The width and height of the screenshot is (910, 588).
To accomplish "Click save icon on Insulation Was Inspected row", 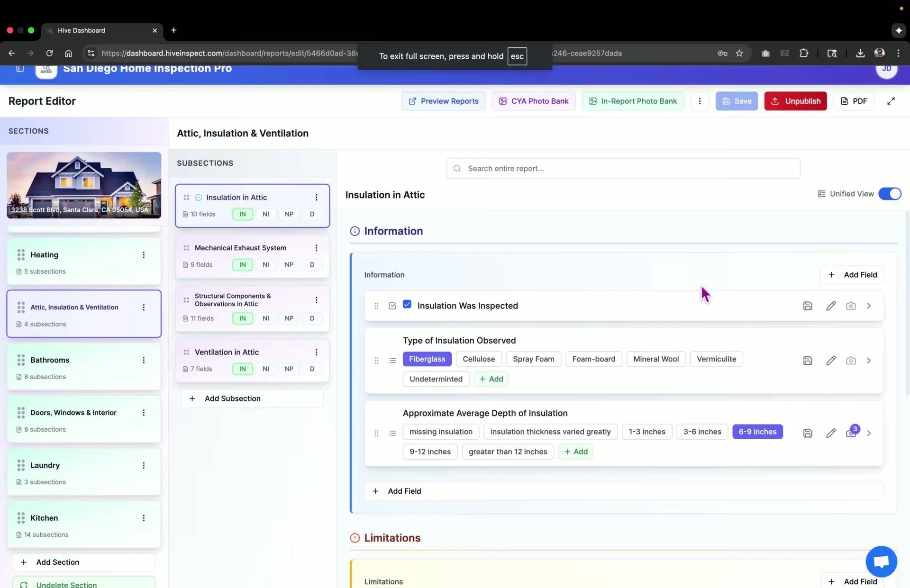I will click(808, 306).
